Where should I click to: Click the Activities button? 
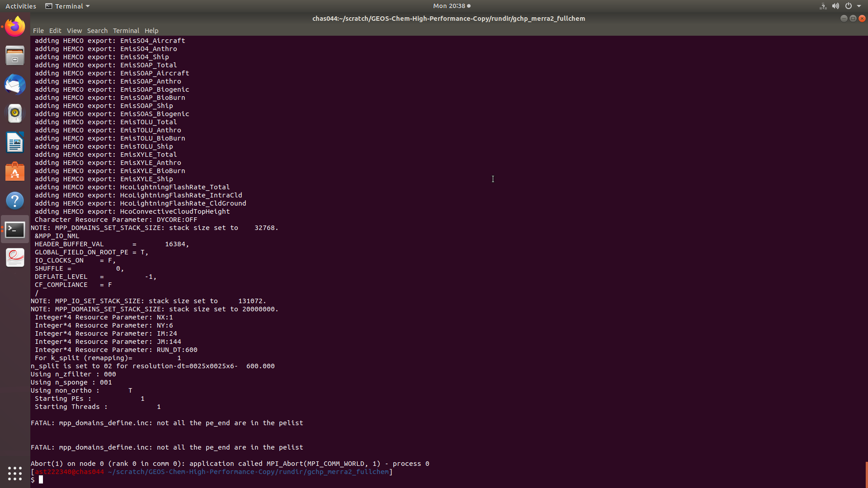click(x=21, y=6)
